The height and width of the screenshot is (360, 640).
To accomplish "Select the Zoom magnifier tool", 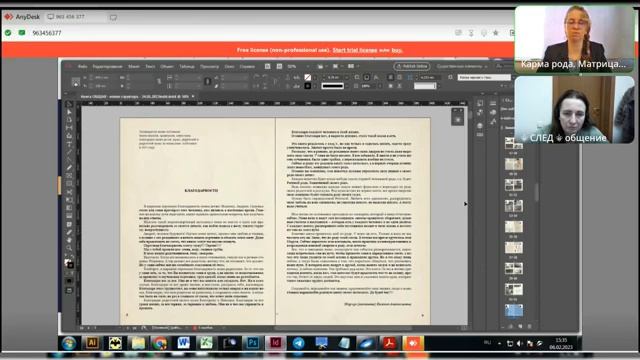I will coord(69,248).
